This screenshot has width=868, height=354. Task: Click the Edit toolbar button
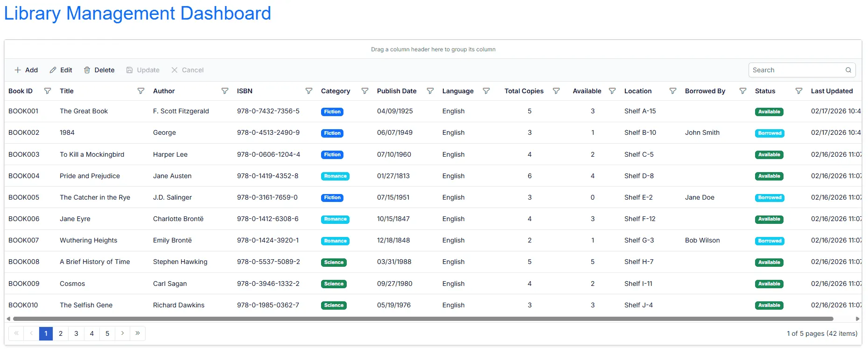[61, 70]
